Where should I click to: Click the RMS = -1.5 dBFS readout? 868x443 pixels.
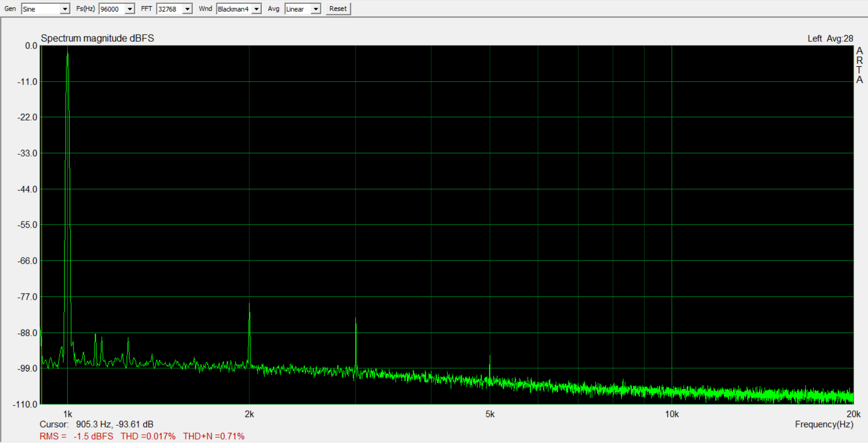click(76, 436)
